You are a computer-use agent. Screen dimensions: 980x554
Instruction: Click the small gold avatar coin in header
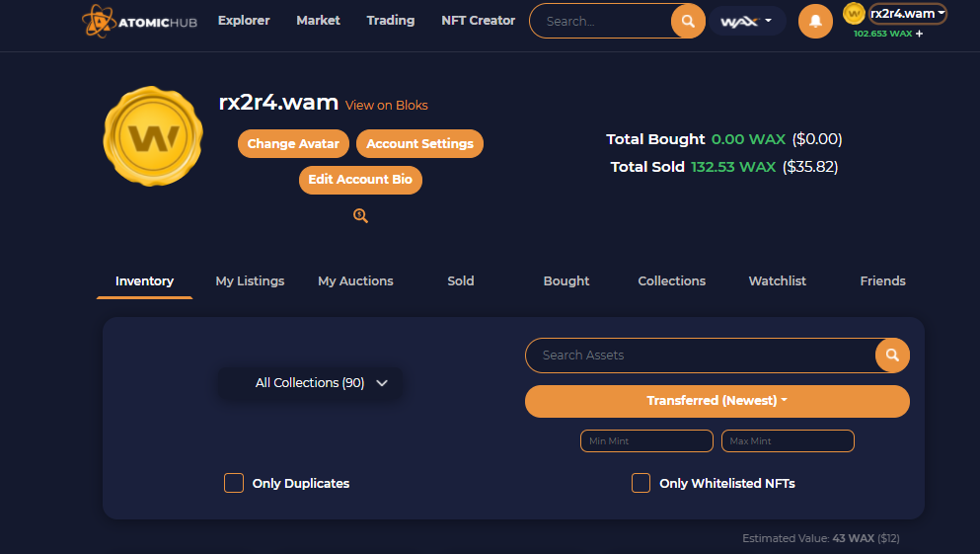[x=854, y=13]
